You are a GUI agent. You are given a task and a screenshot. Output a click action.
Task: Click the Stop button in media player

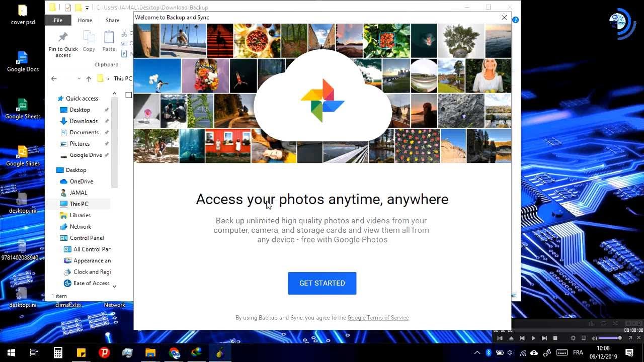tap(555, 338)
